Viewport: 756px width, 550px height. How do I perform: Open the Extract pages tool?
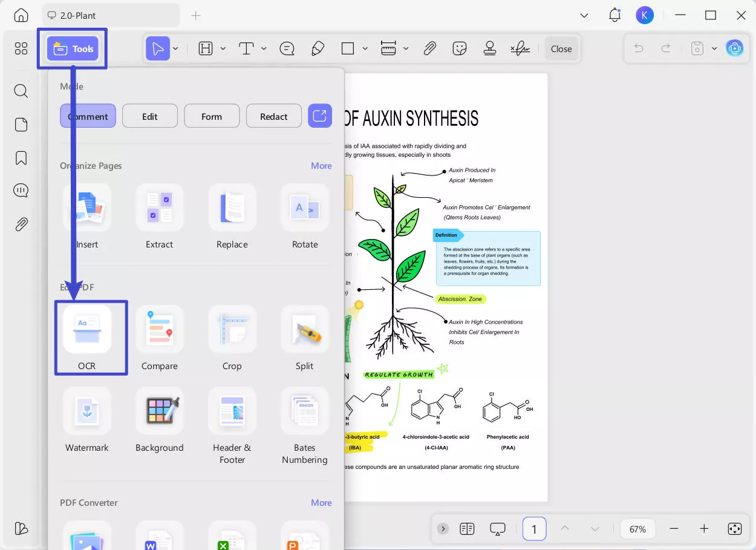(160, 208)
